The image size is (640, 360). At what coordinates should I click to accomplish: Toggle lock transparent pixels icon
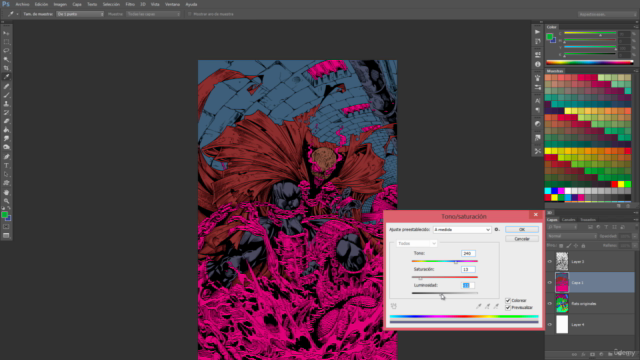point(561,246)
